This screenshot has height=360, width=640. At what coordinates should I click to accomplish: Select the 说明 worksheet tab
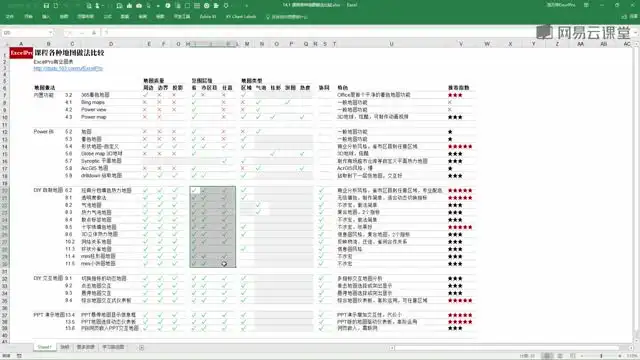pos(64,347)
